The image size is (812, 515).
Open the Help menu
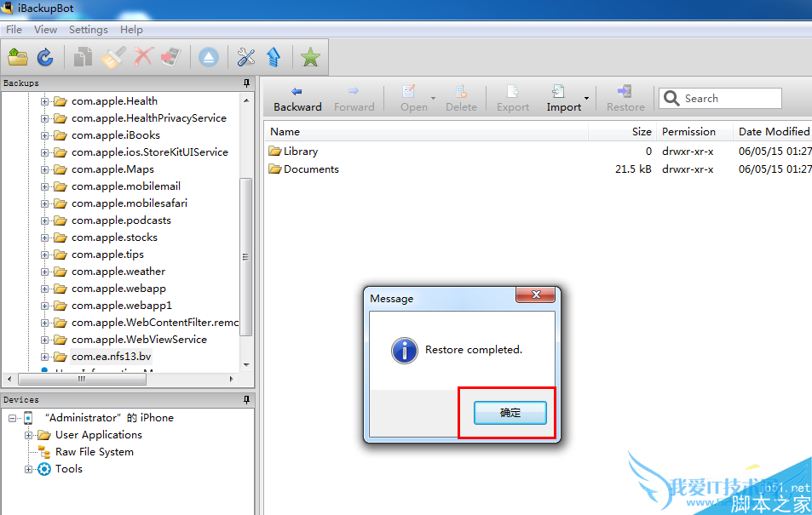coord(131,30)
